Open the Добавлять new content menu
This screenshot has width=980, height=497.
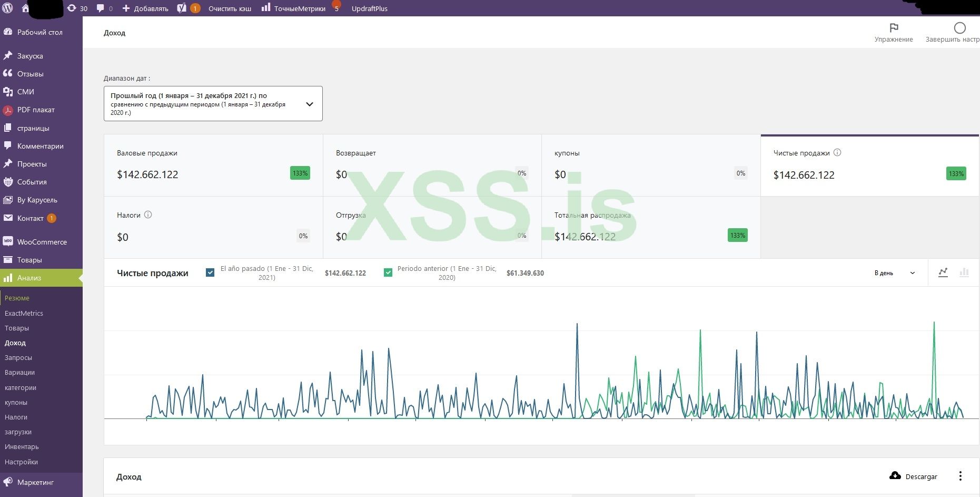[x=145, y=8]
